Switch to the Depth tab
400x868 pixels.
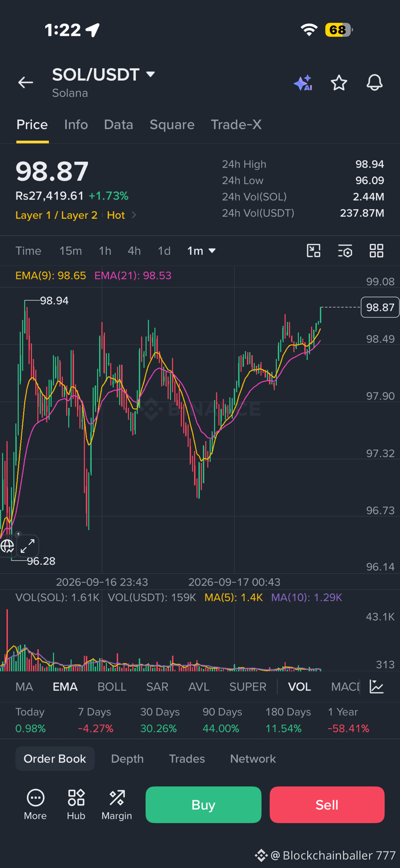point(127,759)
